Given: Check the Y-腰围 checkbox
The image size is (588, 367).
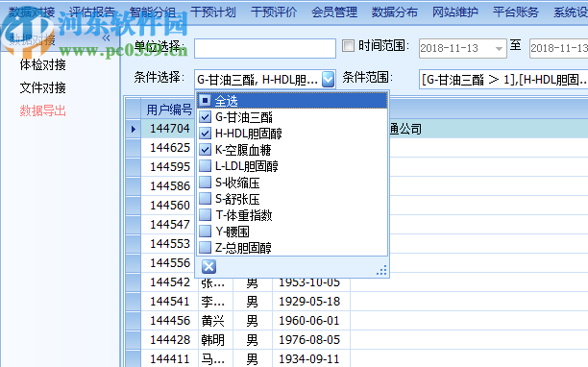Looking at the screenshot, I should pyautogui.click(x=205, y=231).
